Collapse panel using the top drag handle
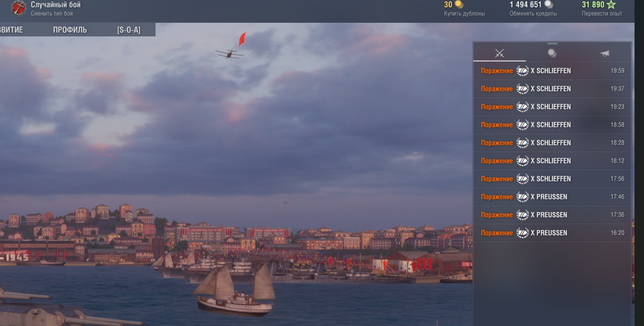This screenshot has height=326, width=644. pos(552,43)
